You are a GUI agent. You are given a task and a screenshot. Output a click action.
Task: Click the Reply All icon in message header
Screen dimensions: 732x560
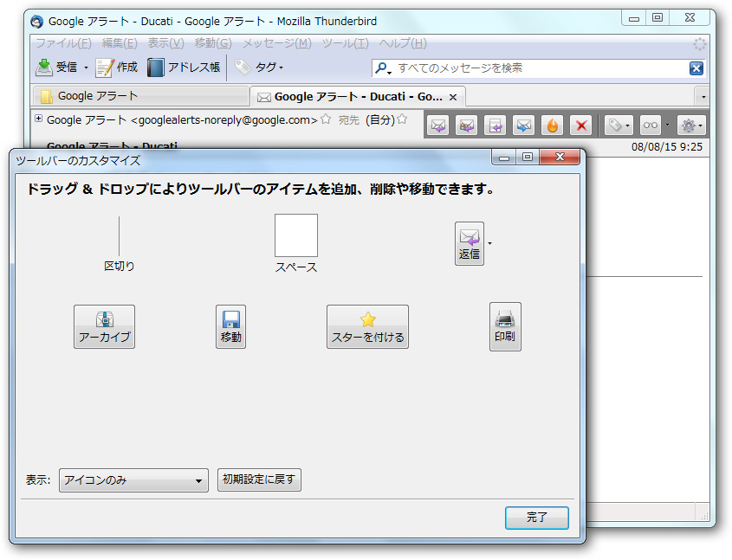pyautogui.click(x=466, y=126)
